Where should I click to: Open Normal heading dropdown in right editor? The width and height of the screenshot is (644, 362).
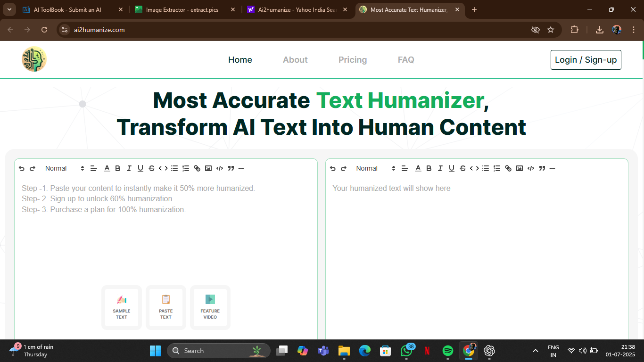pyautogui.click(x=375, y=168)
